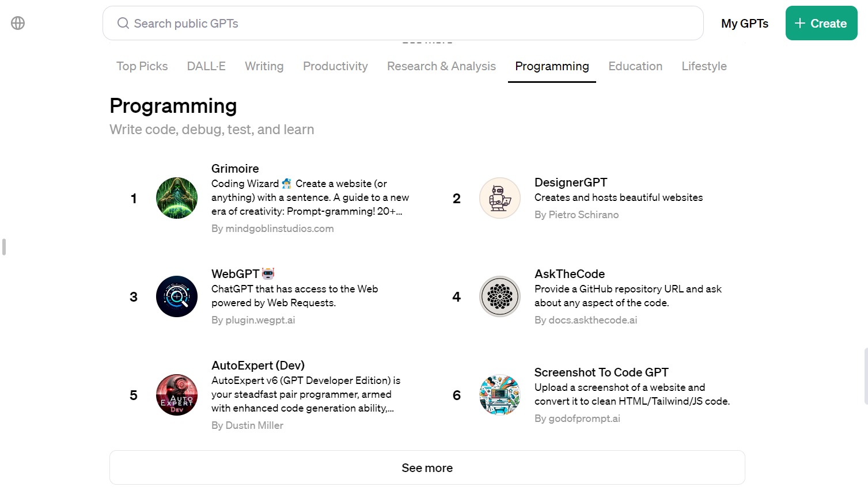The image size is (868, 487).
Task: Click 'By Pietro Schirano' author text
Action: click(577, 215)
